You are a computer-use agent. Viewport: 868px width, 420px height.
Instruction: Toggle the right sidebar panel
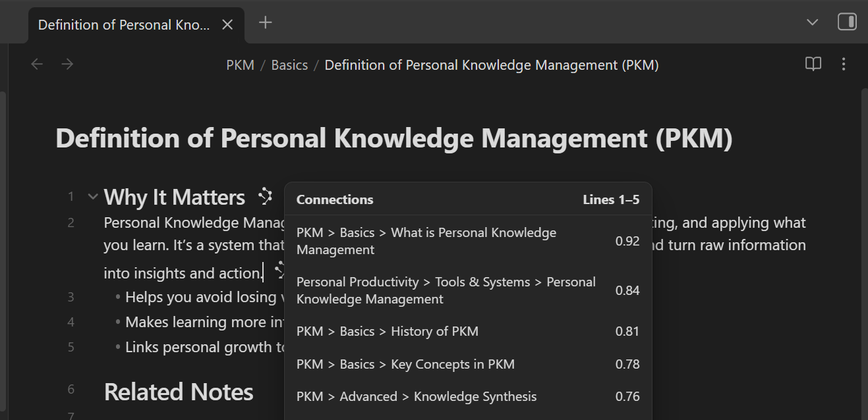pyautogui.click(x=847, y=22)
